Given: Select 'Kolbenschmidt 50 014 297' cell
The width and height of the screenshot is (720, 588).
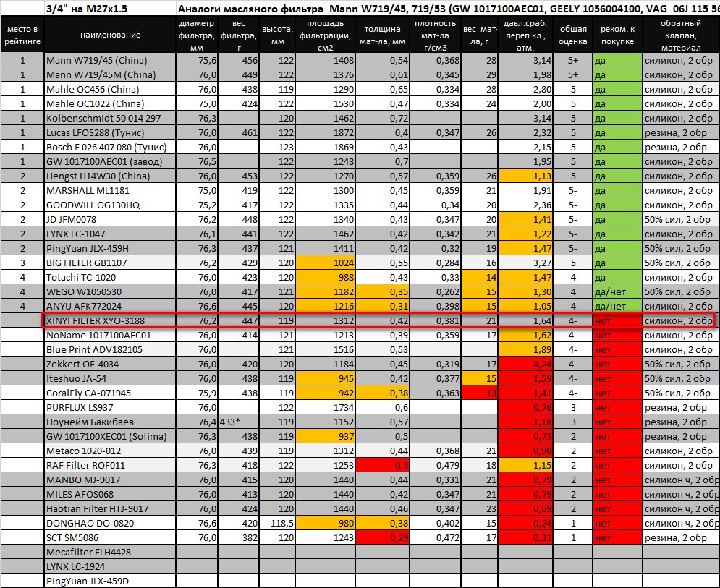Looking at the screenshot, I should (x=110, y=118).
